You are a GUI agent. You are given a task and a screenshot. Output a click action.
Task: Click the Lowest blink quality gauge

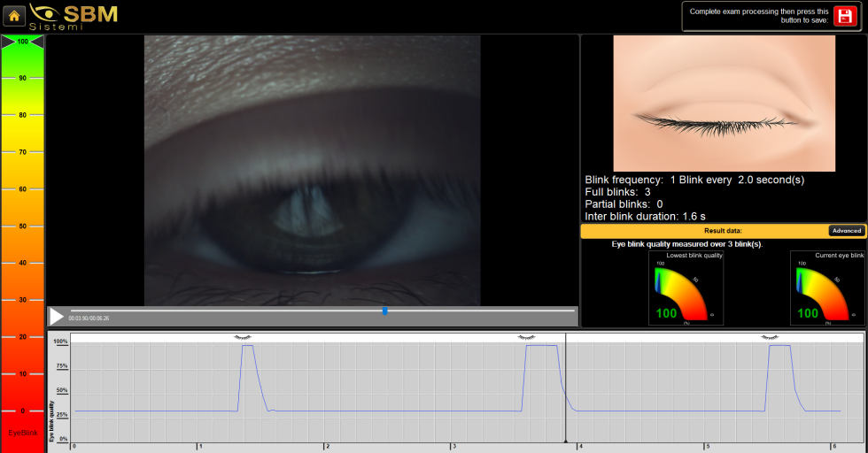(x=686, y=288)
